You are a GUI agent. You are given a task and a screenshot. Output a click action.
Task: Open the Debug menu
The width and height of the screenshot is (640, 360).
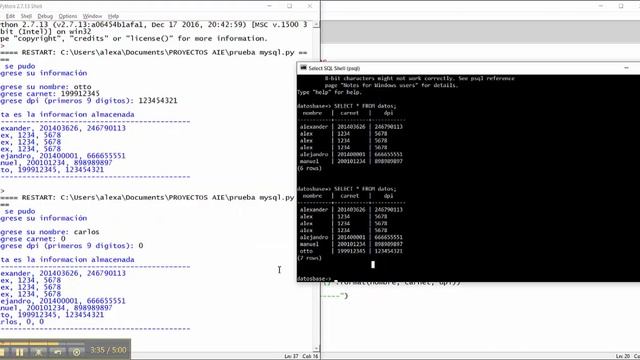(x=45, y=16)
